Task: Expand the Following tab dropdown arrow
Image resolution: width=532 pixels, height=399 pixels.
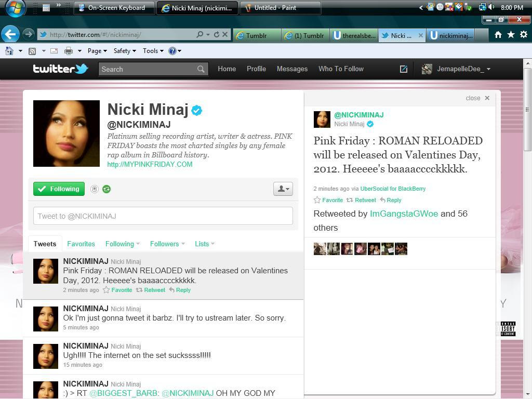Action: coord(138,244)
